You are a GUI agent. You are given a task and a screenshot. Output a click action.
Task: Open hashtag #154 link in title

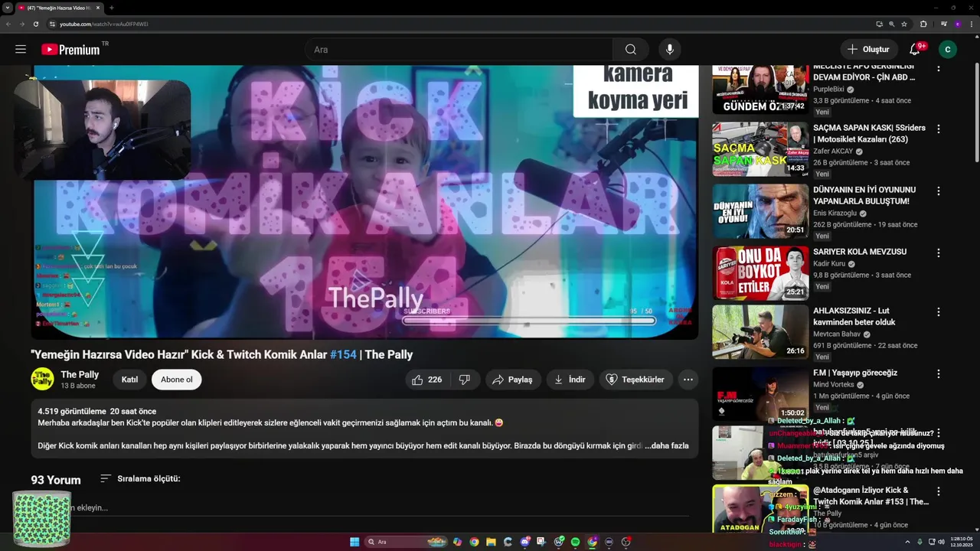pyautogui.click(x=343, y=354)
